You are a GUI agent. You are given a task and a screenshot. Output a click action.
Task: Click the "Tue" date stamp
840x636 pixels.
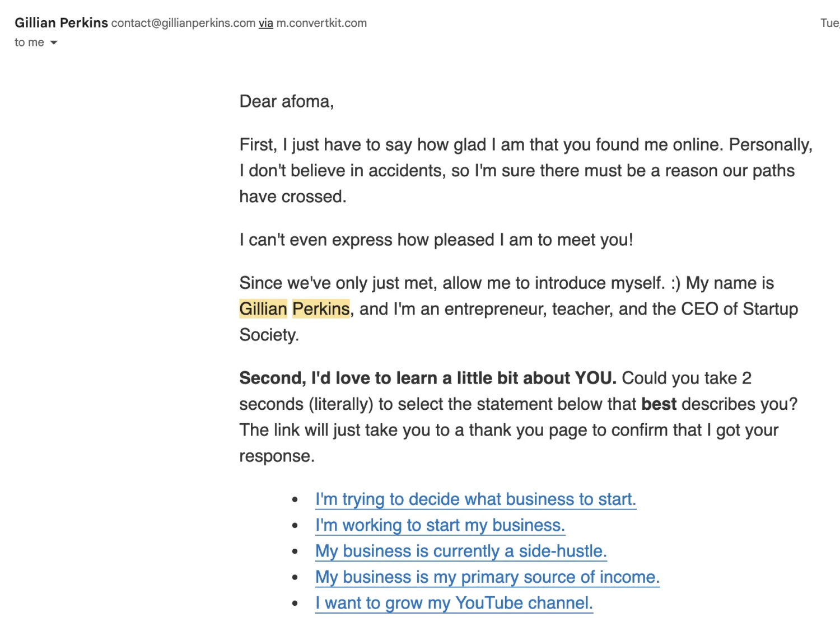[829, 23]
